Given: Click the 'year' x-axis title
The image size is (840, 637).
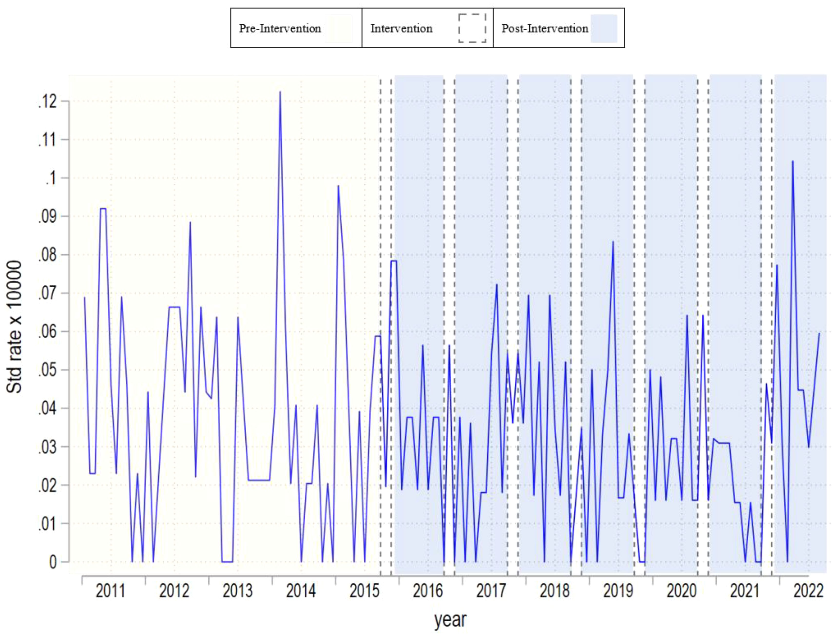Looking at the screenshot, I should point(450,621).
